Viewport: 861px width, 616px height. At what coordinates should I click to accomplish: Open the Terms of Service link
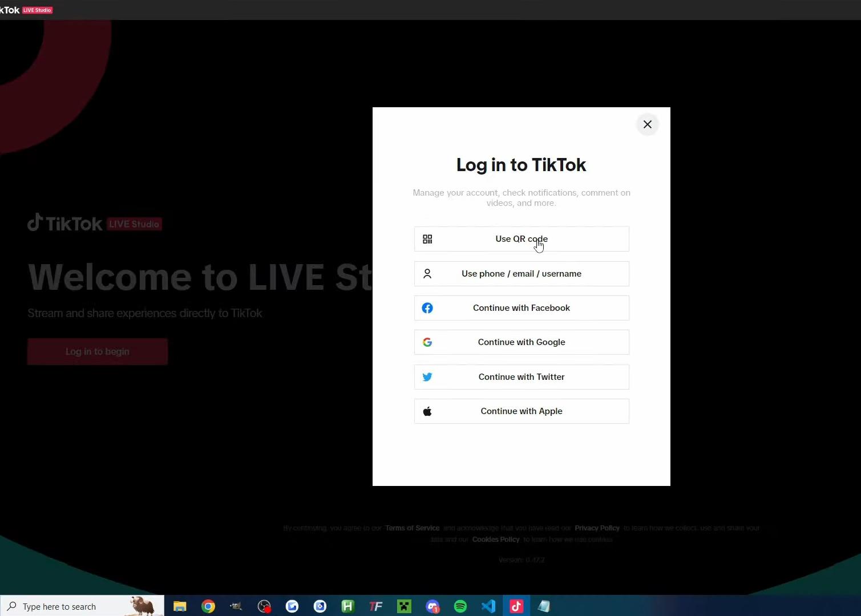pos(412,528)
